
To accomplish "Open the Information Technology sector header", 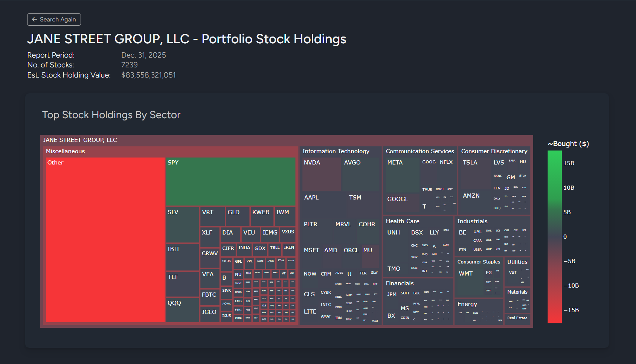I will pyautogui.click(x=336, y=151).
